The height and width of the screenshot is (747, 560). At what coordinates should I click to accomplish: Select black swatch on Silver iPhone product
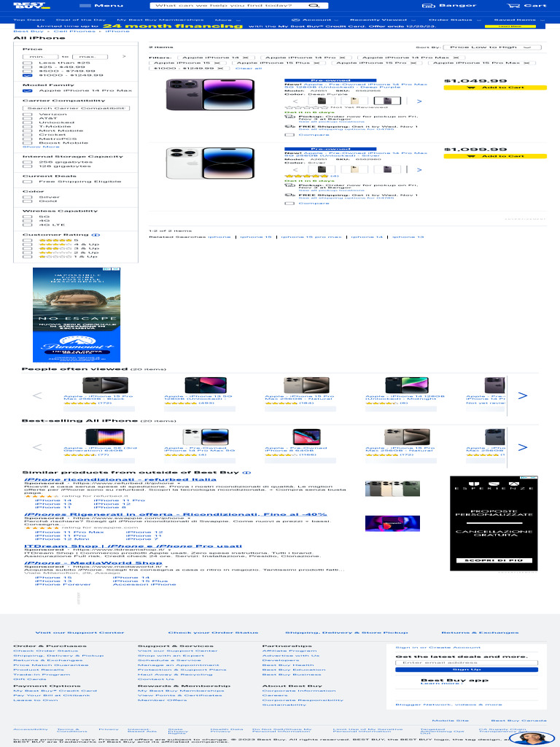pos(322,169)
